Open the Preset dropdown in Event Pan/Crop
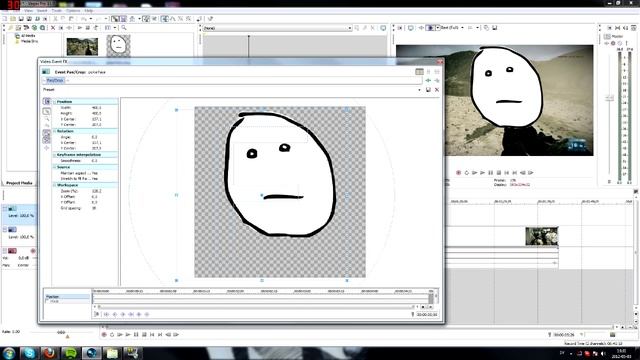 pyautogui.click(x=419, y=90)
